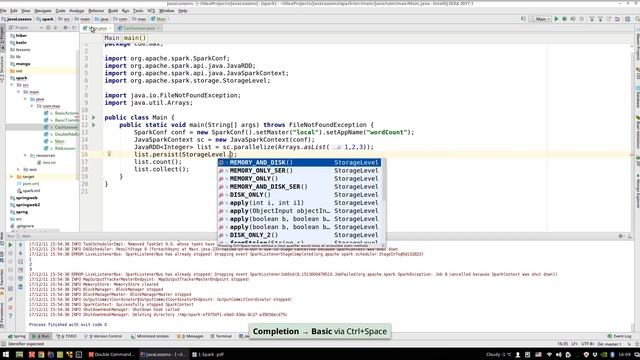Clear all console output with trash icon
The height and width of the screenshot is (360, 640).
(20, 287)
